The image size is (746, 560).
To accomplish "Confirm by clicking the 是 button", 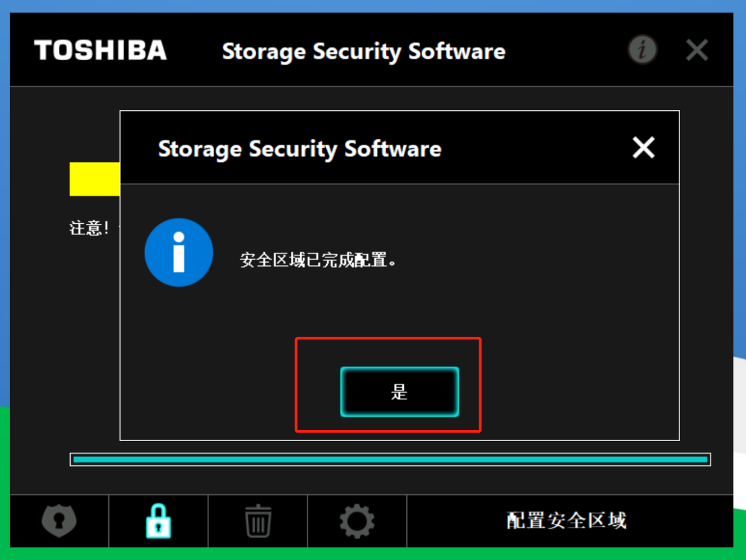I will pyautogui.click(x=399, y=392).
